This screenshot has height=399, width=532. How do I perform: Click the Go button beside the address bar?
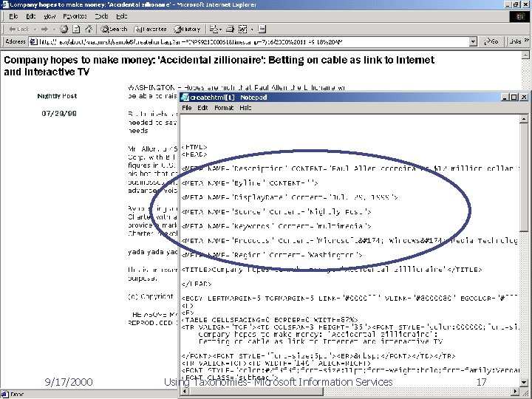tap(491, 41)
